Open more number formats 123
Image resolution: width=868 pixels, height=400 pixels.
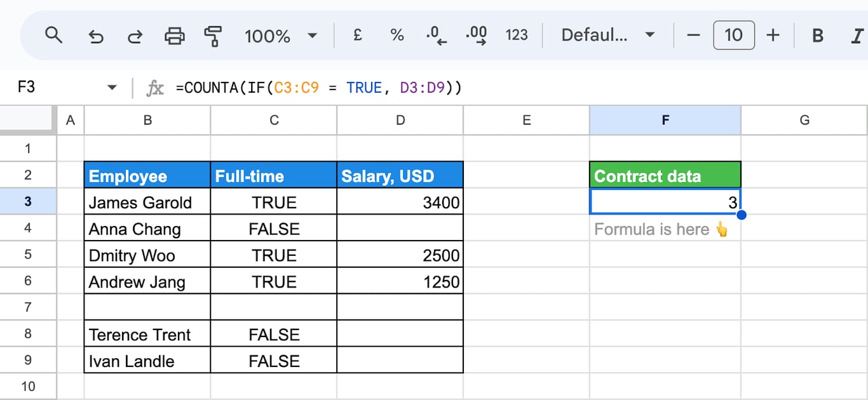[x=517, y=35]
